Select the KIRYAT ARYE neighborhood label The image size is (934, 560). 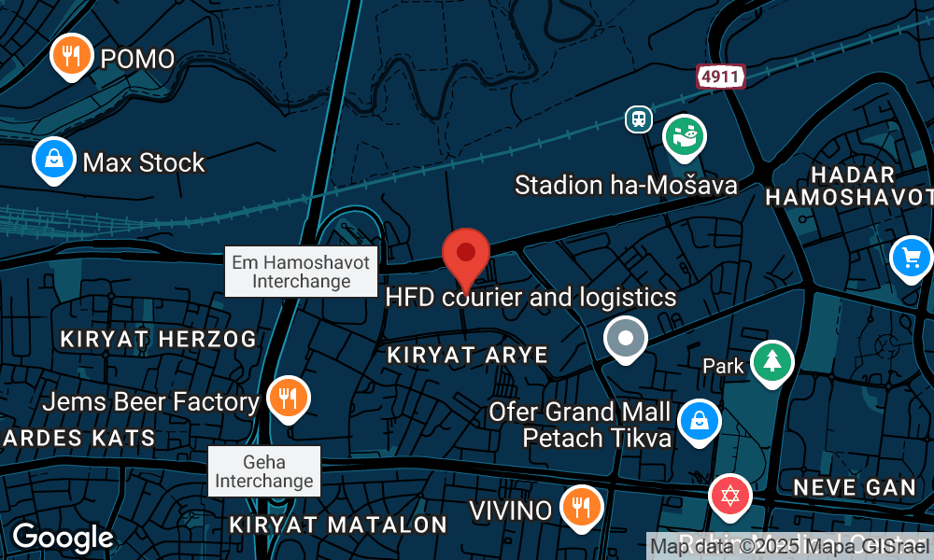pos(468,356)
